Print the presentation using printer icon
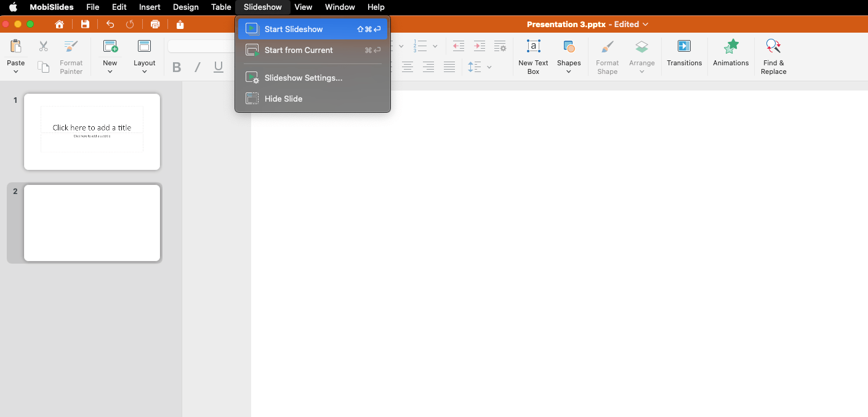 click(x=155, y=25)
